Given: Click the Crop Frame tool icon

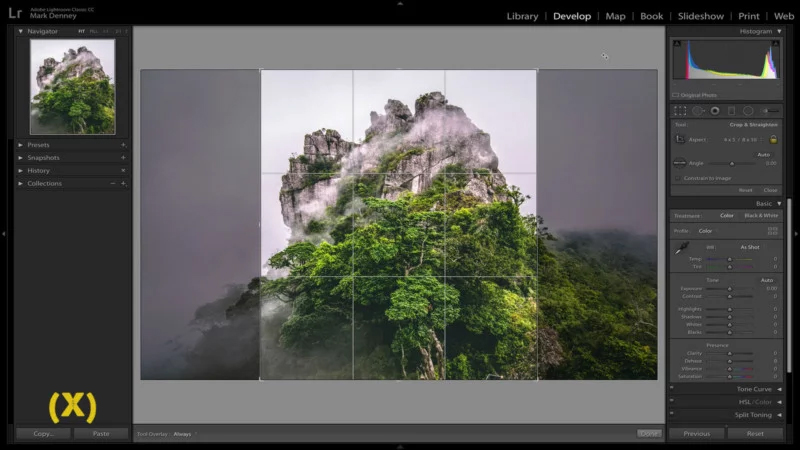Looking at the screenshot, I should (680, 139).
